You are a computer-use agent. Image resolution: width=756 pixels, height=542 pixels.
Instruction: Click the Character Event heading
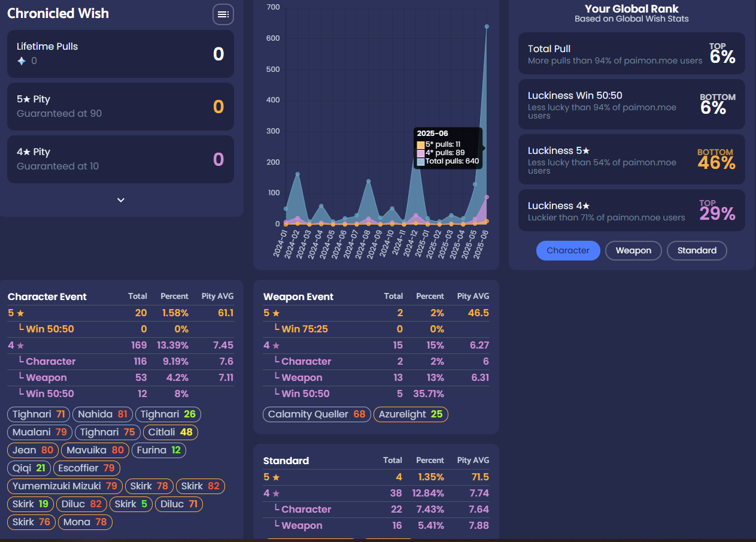coord(47,296)
